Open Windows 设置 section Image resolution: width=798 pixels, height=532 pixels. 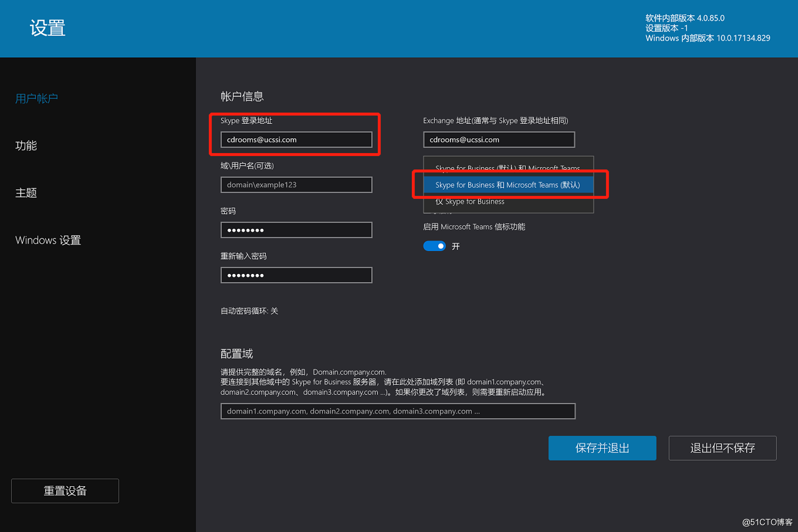[48, 240]
